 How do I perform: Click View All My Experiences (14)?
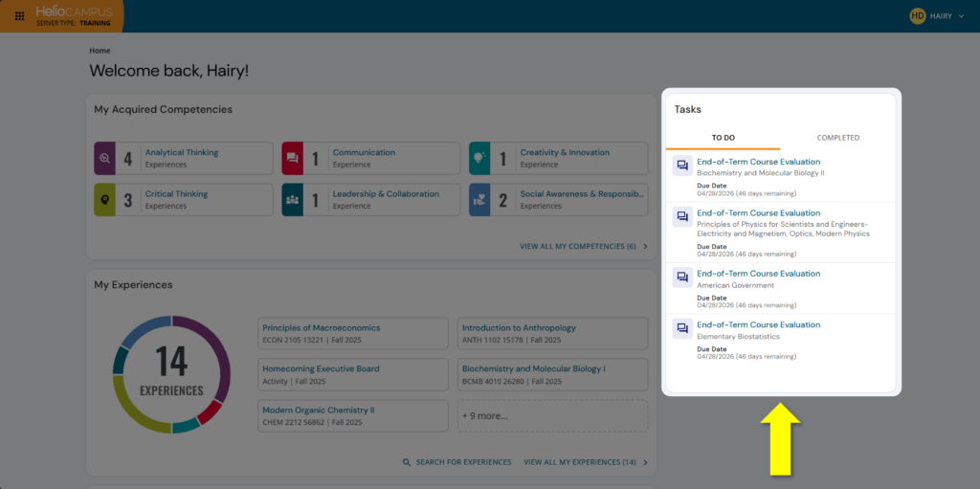(580, 462)
